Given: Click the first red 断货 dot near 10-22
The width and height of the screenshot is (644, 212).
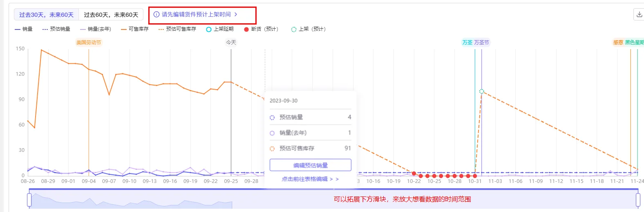Looking at the screenshot, I should [x=414, y=174].
